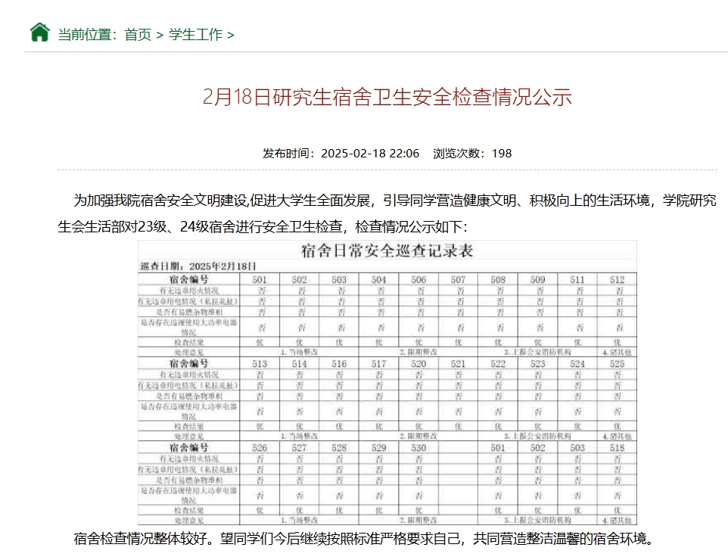Click the green home icon
The image size is (728, 560).
39,33
